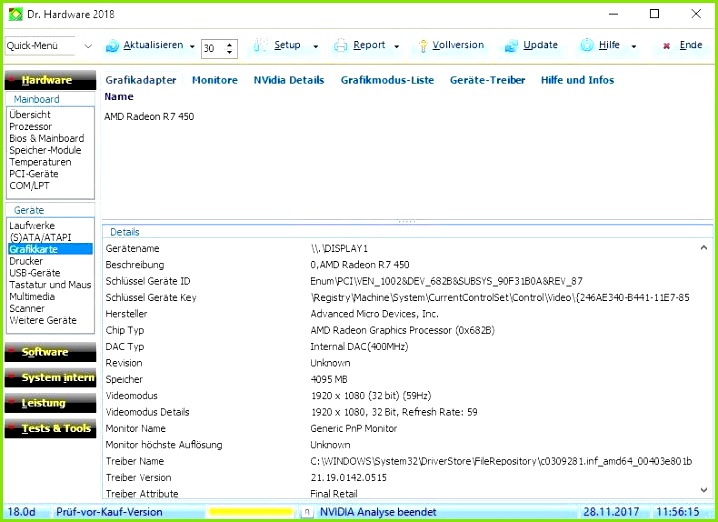Open the Tests & Tools section
The width and height of the screenshot is (718, 522).
(x=56, y=428)
